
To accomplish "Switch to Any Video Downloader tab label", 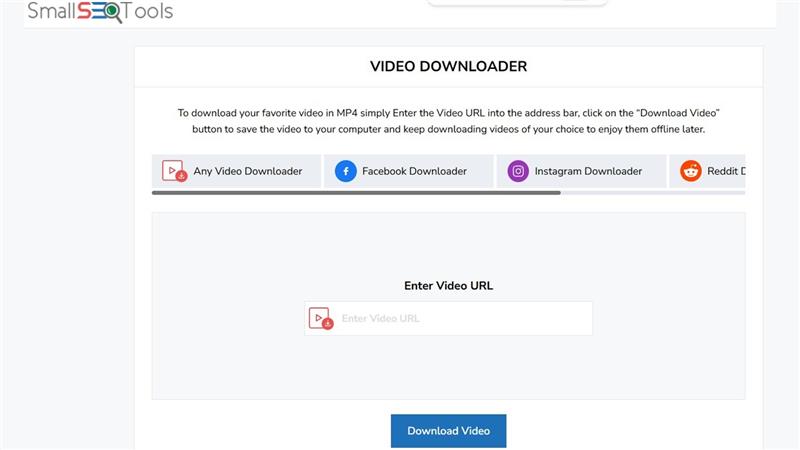I will (x=247, y=171).
